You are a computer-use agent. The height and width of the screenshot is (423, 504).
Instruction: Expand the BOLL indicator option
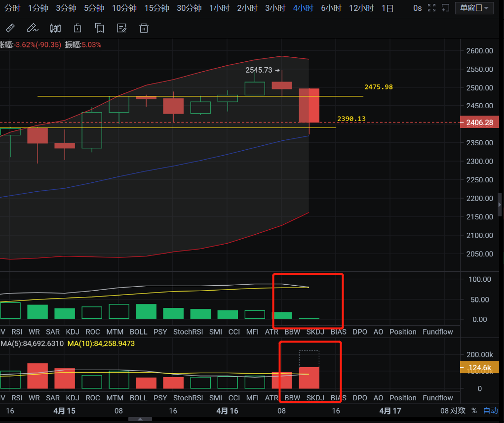pyautogui.click(x=139, y=332)
